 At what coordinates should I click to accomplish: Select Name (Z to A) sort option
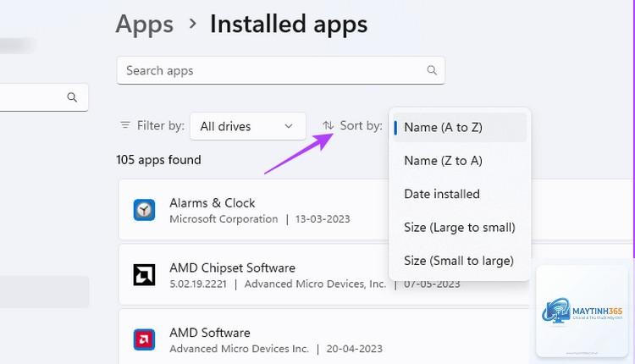click(460, 161)
